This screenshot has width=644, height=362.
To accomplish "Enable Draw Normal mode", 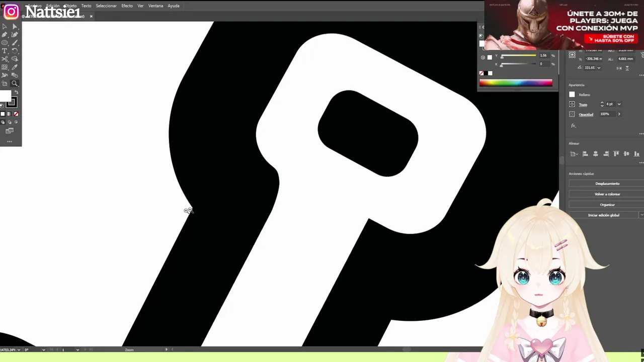I will [x=3, y=122].
